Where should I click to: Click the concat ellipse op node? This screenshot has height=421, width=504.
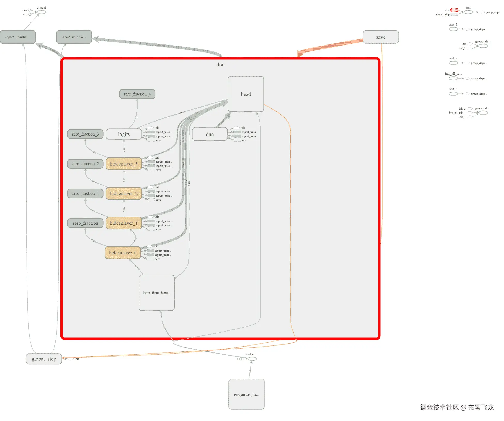41,12
